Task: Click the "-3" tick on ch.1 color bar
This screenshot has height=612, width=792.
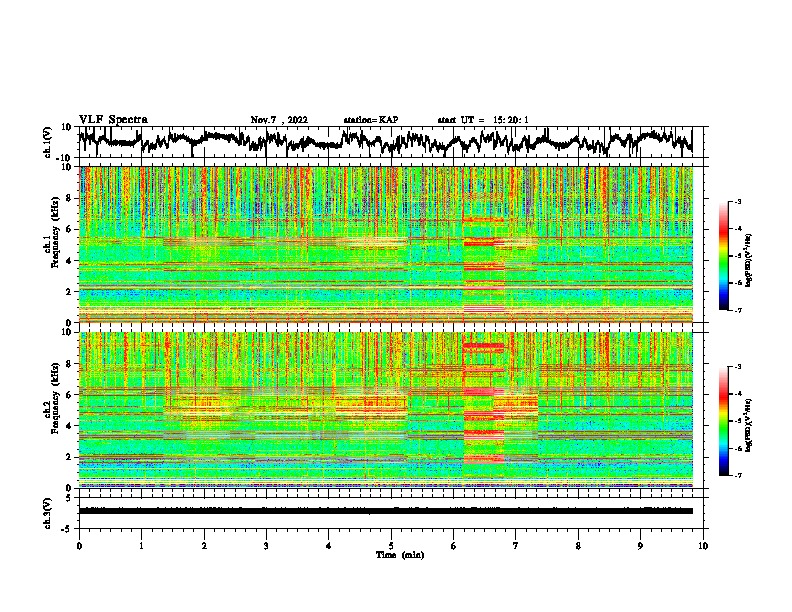Action: 737,201
